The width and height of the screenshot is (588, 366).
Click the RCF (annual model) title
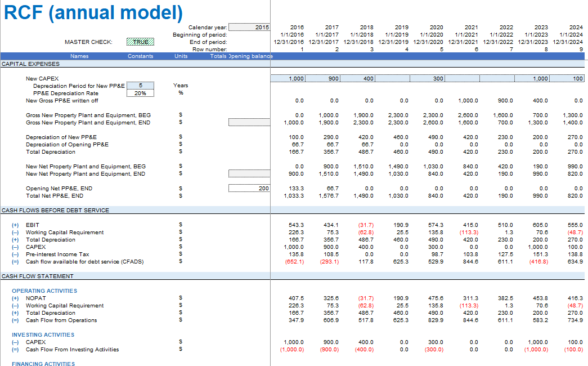click(93, 12)
